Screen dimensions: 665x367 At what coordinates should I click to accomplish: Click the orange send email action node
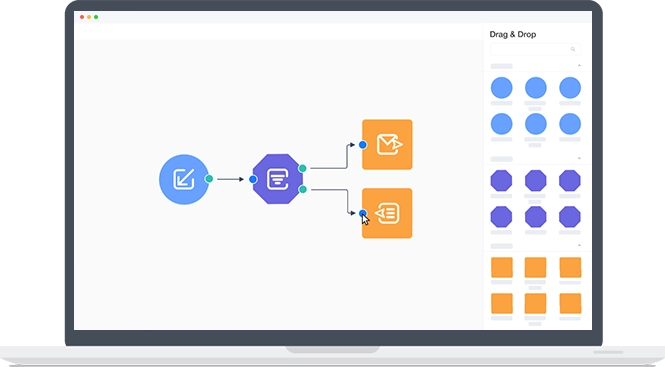[387, 145]
